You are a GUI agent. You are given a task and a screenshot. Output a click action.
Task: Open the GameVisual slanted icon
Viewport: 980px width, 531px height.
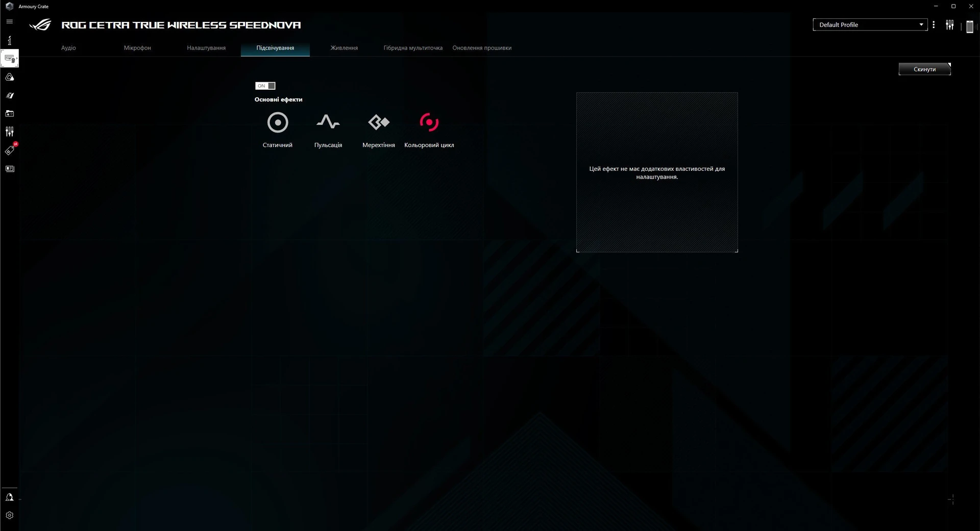9,95
